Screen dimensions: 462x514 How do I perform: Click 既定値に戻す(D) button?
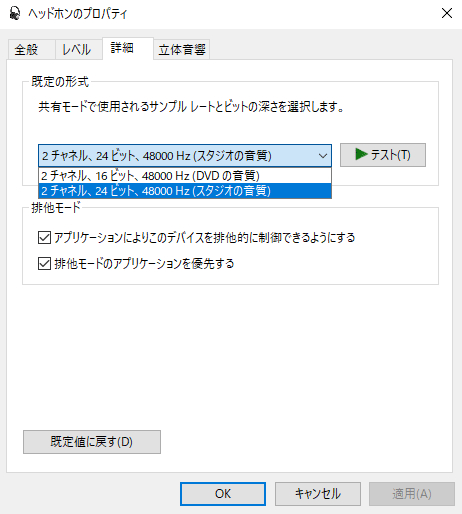tap(92, 442)
